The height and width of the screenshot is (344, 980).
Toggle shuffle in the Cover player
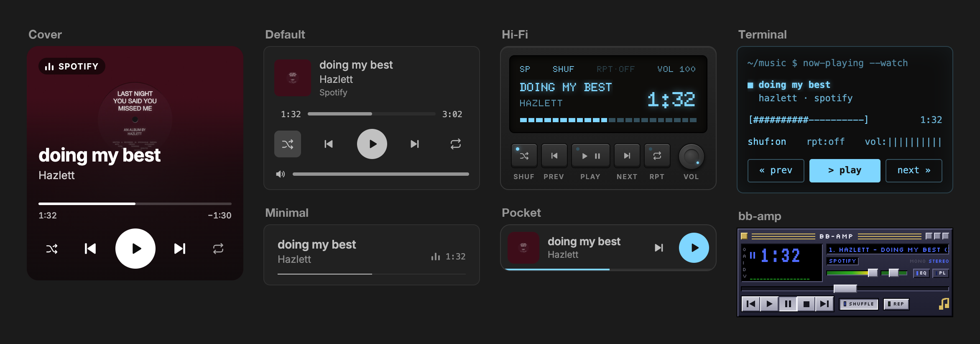click(x=52, y=249)
